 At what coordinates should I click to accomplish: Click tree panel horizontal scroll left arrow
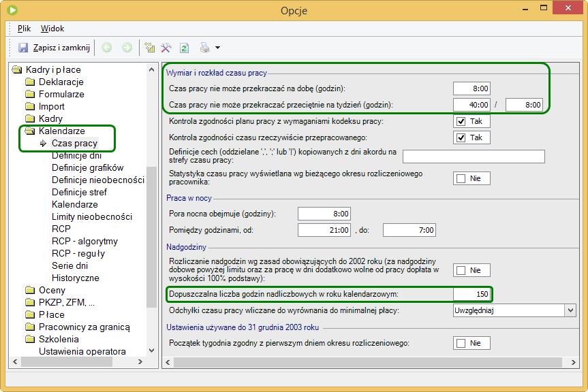16,361
